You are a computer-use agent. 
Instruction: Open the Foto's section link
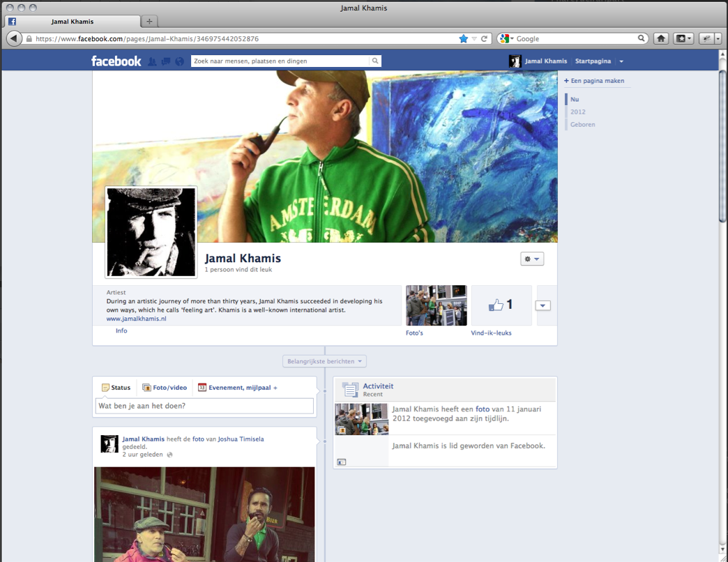coord(414,333)
